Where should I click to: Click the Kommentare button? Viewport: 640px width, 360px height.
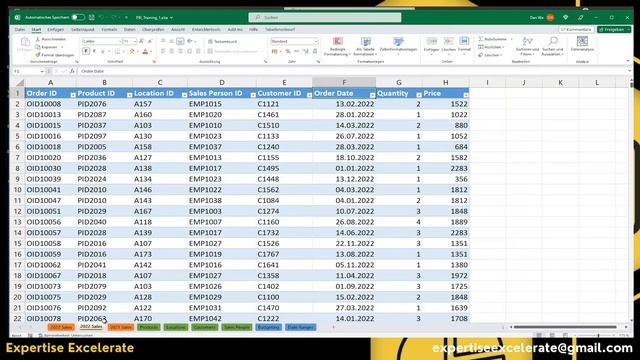click(576, 29)
